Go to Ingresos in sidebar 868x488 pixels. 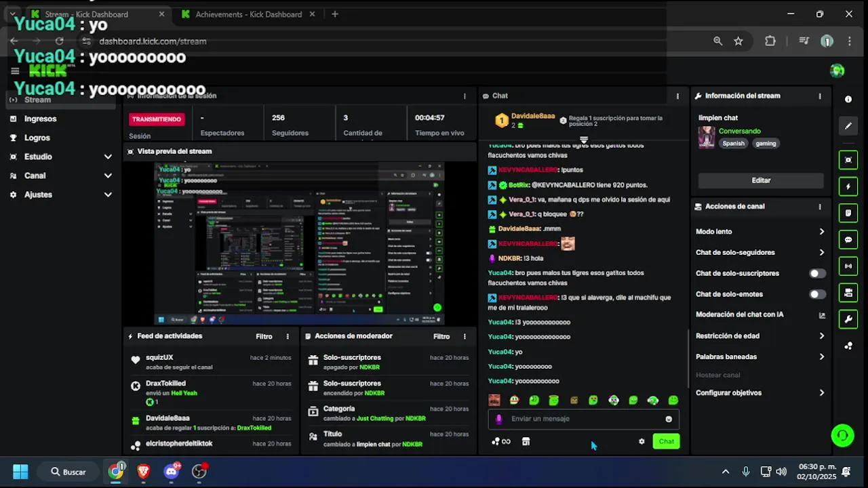40,119
